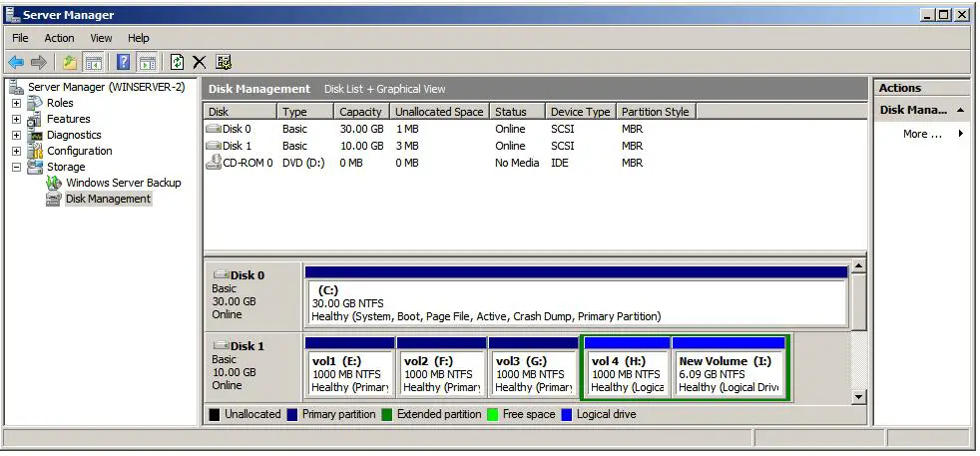This screenshot has width=980, height=456.
Task: Click the Back arrow toolbar icon
Action: [16, 62]
